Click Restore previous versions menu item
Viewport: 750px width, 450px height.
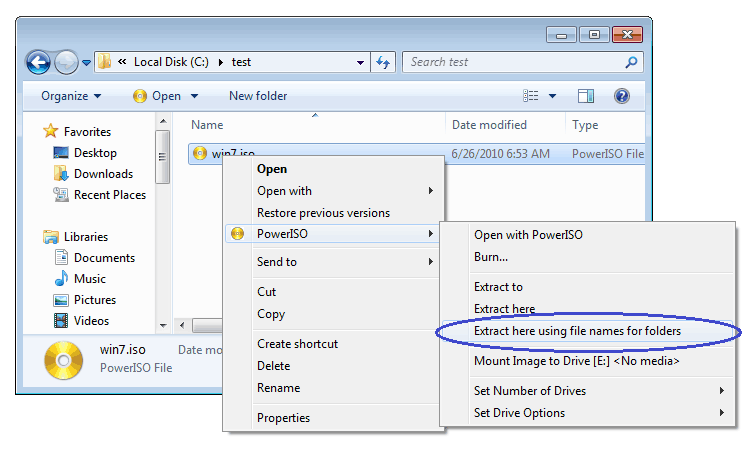[323, 213]
